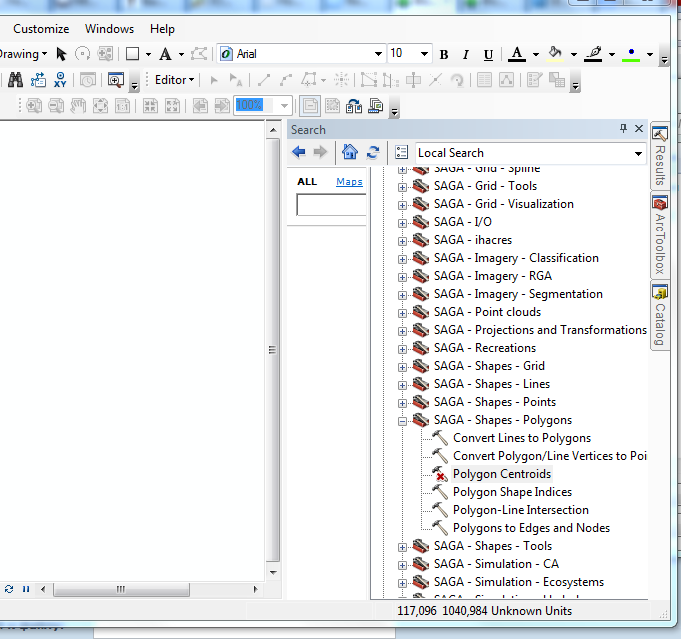This screenshot has width=681, height=639.
Task: Open the Arial font name dropdown
Action: tap(378, 54)
